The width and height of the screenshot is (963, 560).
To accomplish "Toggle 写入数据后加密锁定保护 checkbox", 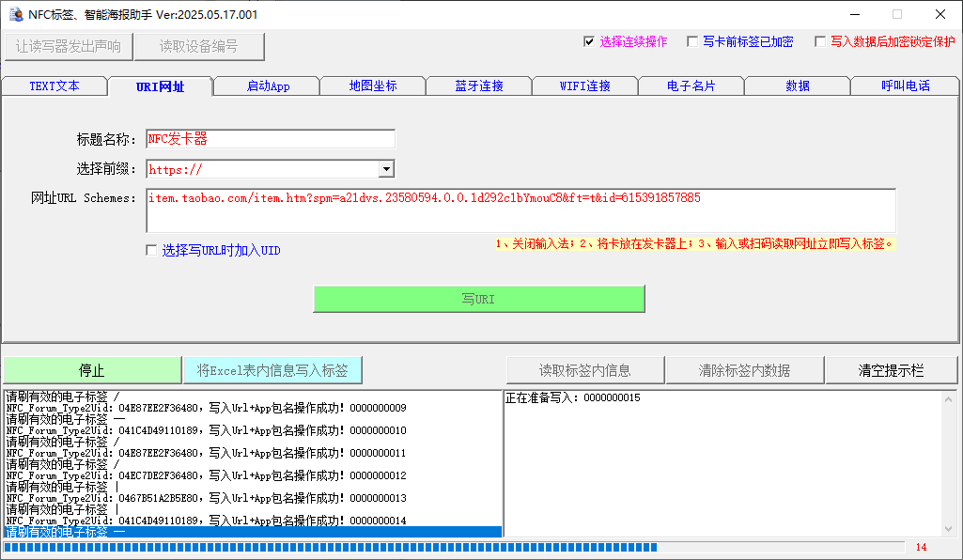I will coord(820,41).
